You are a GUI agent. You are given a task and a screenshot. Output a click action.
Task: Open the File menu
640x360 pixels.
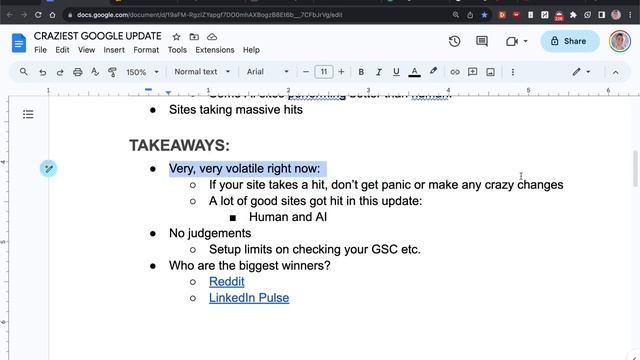coord(40,50)
